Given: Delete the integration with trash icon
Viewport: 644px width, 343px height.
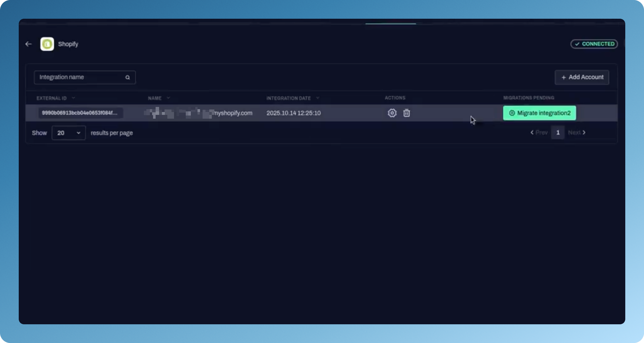Looking at the screenshot, I should pos(406,113).
